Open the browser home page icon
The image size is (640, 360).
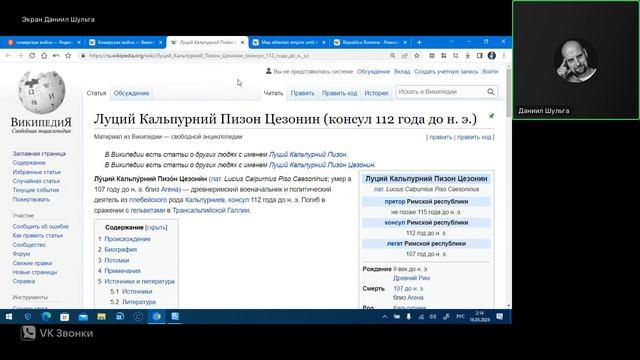pos(44,56)
